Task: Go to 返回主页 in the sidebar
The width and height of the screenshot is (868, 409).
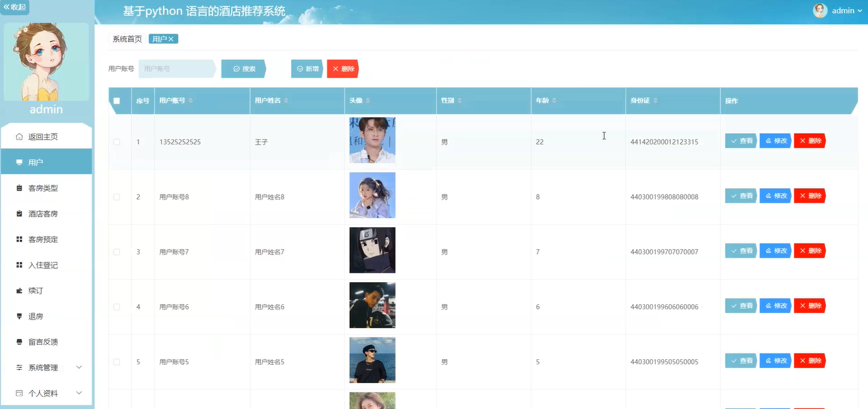Action: click(46, 136)
